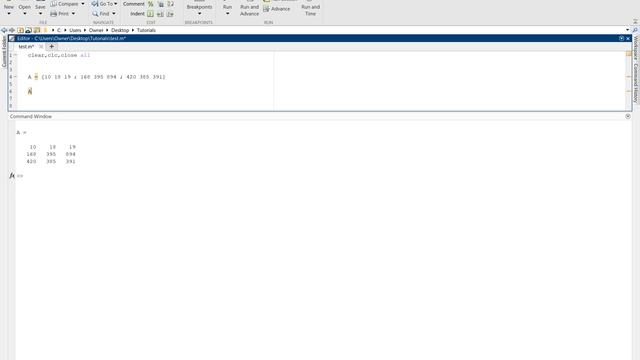Image resolution: width=640 pixels, height=360 pixels.
Task: Expand the Breakpoints dropdown arrow
Action: tap(199, 14)
